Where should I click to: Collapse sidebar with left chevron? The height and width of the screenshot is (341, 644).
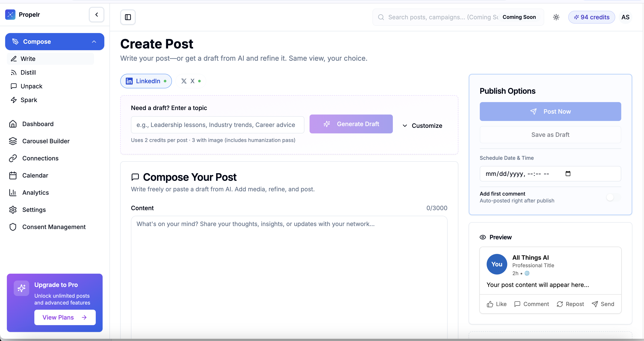point(97,15)
